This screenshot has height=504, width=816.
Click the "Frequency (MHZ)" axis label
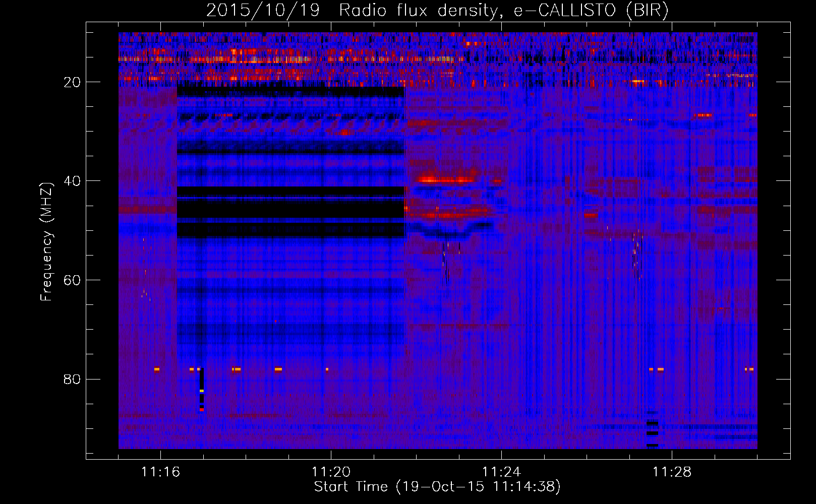pos(46,242)
